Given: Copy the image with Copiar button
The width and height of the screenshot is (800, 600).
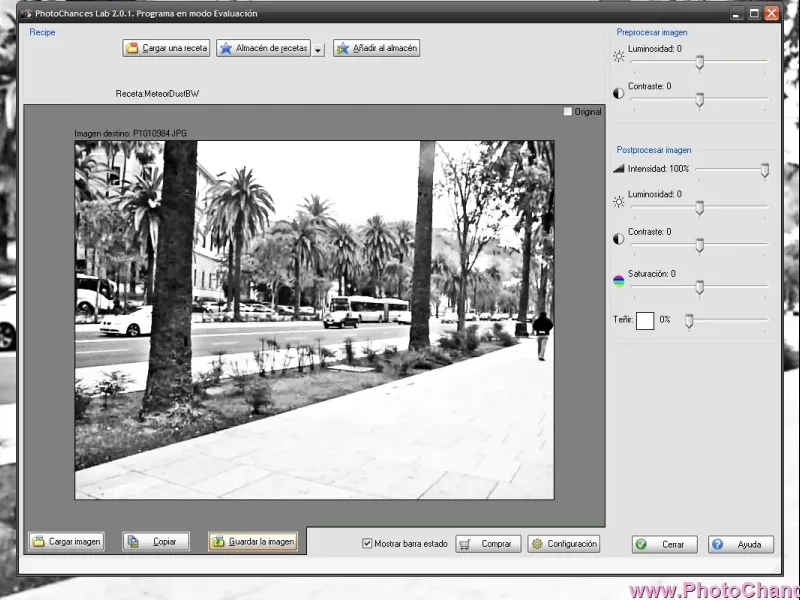Looking at the screenshot, I should [x=156, y=541].
